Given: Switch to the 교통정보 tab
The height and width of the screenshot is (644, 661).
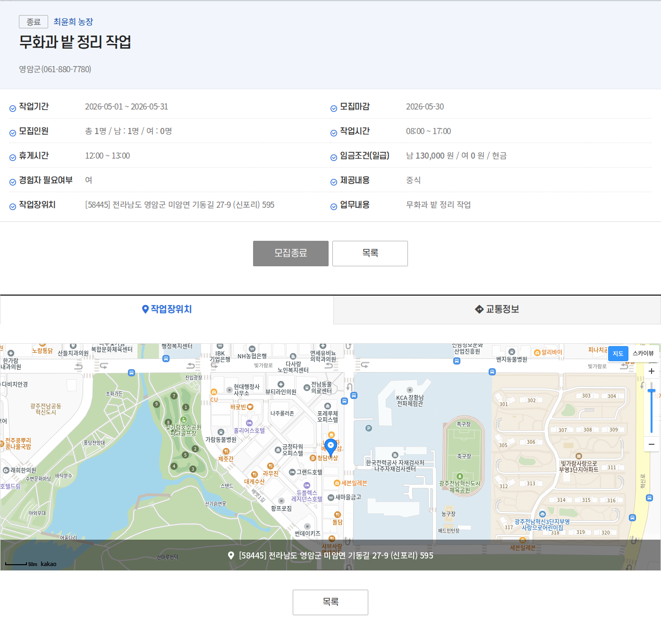Looking at the screenshot, I should (x=497, y=309).
